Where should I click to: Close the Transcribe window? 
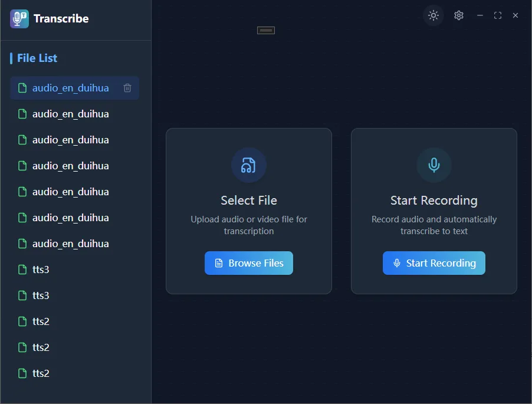coord(515,15)
